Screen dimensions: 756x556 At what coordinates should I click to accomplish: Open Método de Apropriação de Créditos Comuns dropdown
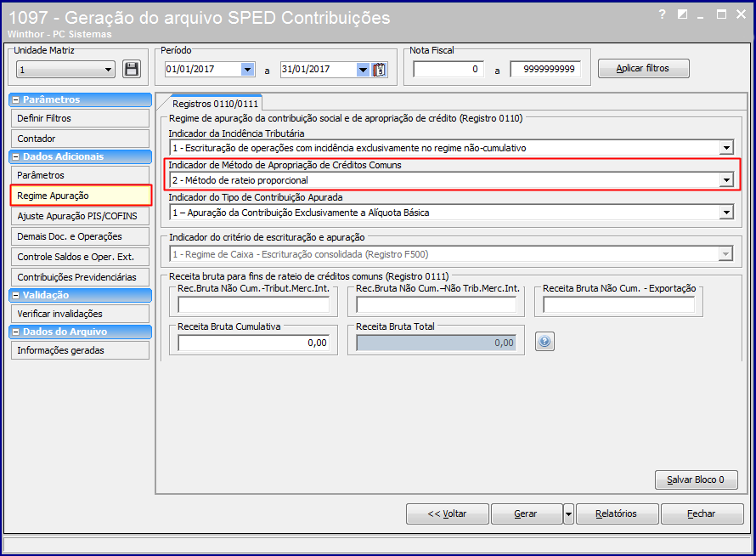click(x=726, y=180)
